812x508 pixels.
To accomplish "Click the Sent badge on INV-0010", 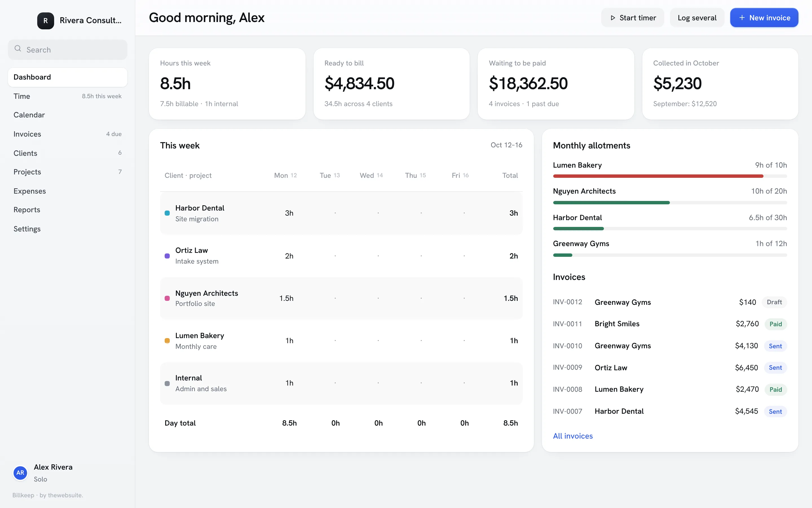I will point(775,346).
